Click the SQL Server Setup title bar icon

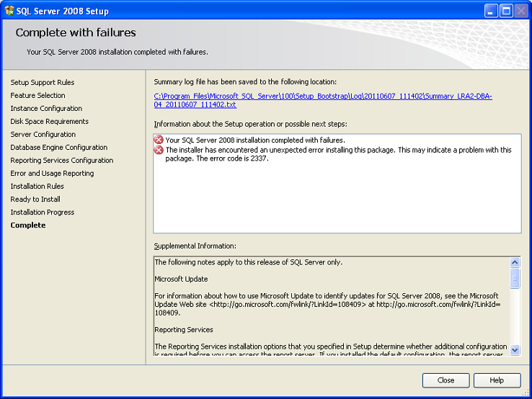[9, 11]
